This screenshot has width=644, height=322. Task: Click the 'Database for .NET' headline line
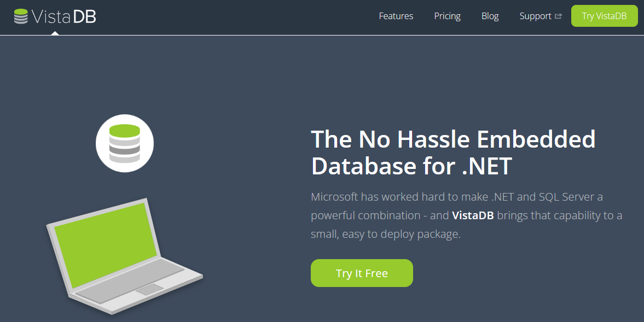[x=411, y=166]
